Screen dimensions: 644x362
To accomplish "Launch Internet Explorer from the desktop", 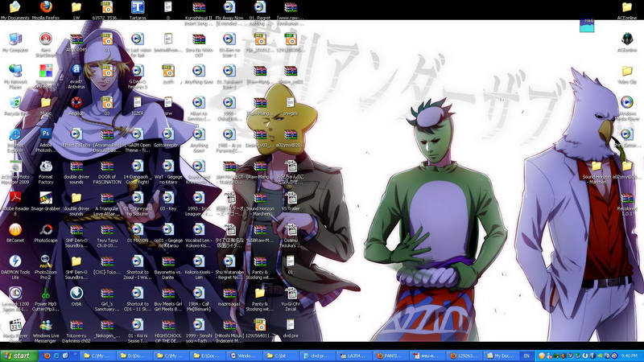I will (x=15, y=140).
